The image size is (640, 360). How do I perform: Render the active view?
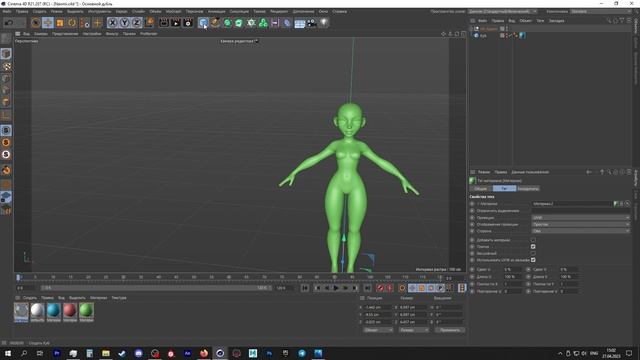(164, 23)
